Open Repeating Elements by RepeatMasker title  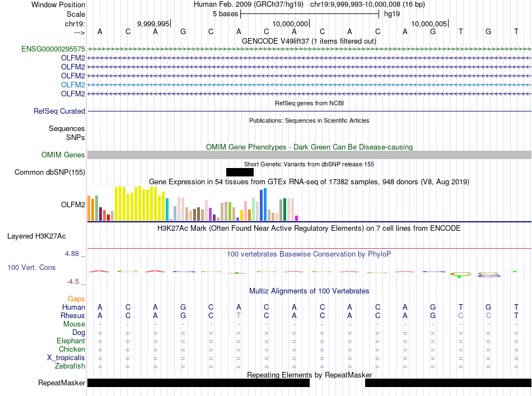[309, 375]
